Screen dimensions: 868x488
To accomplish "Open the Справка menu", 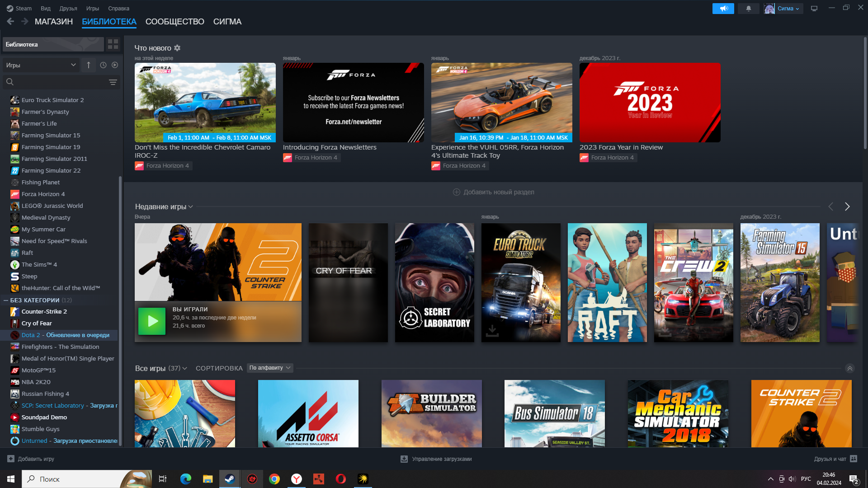I will (119, 8).
